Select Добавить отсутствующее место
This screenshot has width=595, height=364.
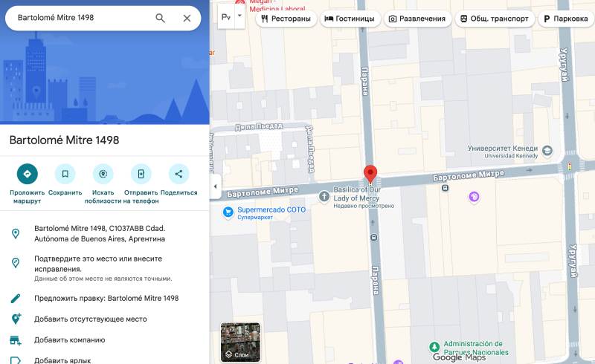click(104, 319)
